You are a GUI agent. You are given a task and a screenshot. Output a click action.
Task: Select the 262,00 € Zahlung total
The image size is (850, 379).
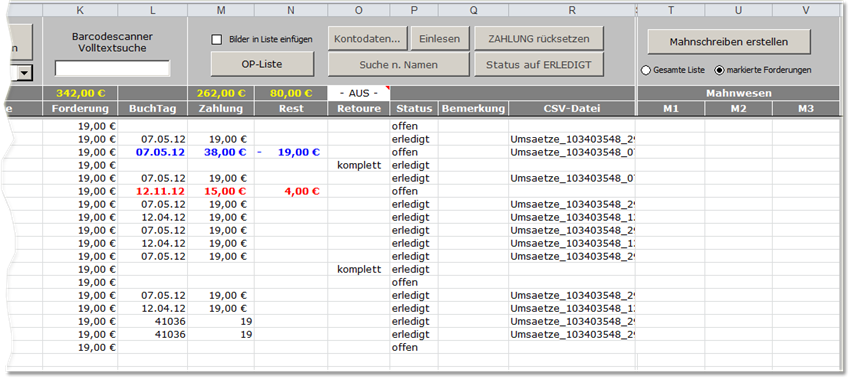(x=221, y=93)
